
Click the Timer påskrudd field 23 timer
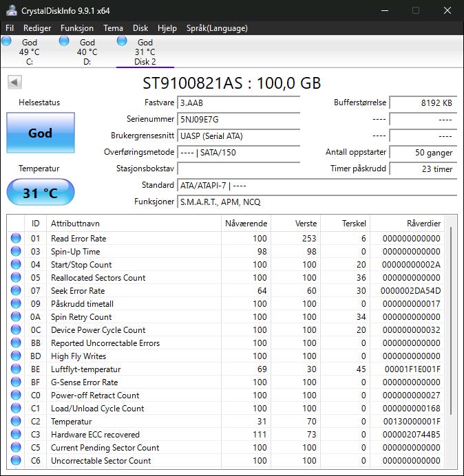423,169
